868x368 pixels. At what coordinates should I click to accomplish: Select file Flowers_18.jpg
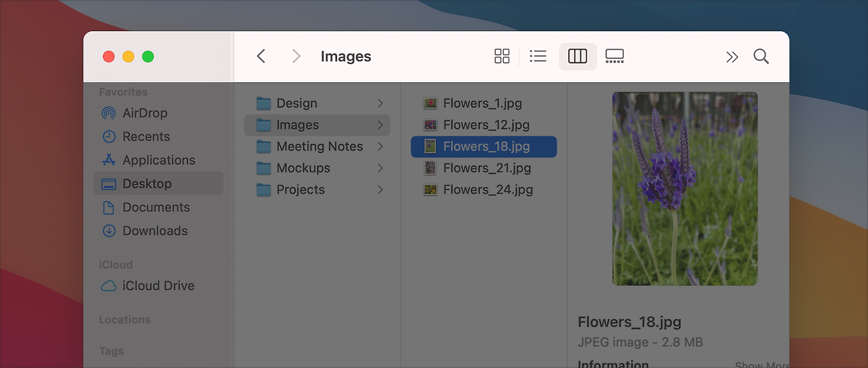click(x=484, y=147)
